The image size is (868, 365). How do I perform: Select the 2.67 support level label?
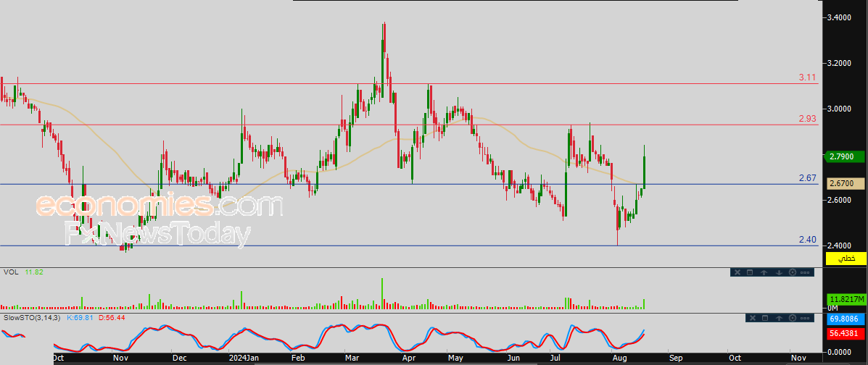pyautogui.click(x=808, y=178)
